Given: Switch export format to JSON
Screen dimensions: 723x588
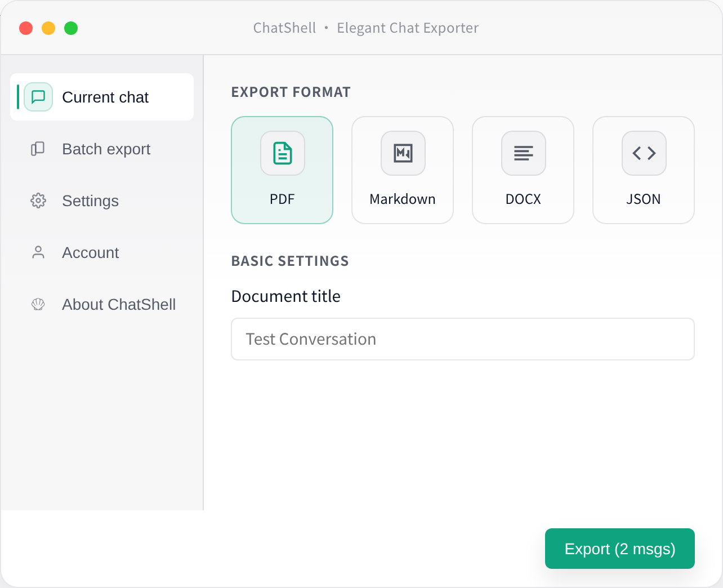Looking at the screenshot, I should click(644, 170).
